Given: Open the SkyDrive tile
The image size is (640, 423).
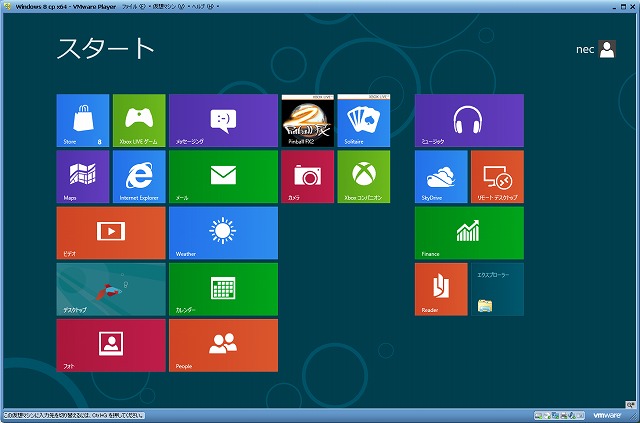Looking at the screenshot, I should pos(441,177).
